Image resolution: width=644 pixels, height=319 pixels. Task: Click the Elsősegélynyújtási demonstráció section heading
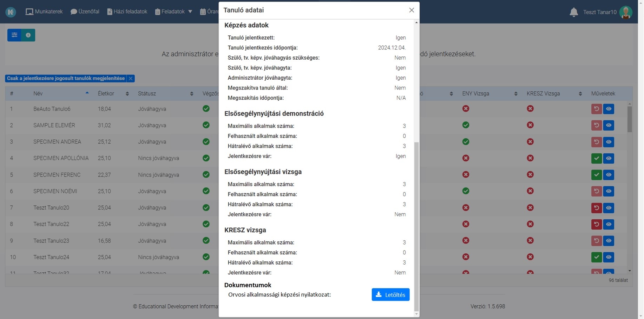pos(274,114)
